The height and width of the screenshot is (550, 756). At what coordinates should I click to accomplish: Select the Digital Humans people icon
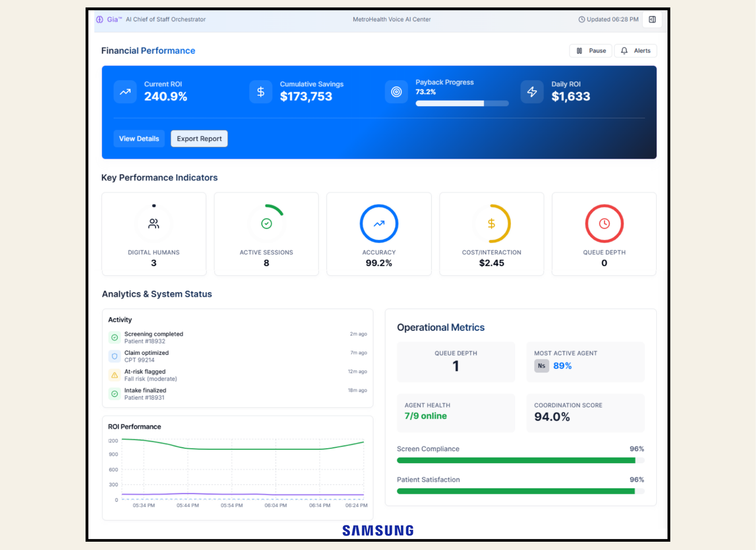pyautogui.click(x=153, y=223)
